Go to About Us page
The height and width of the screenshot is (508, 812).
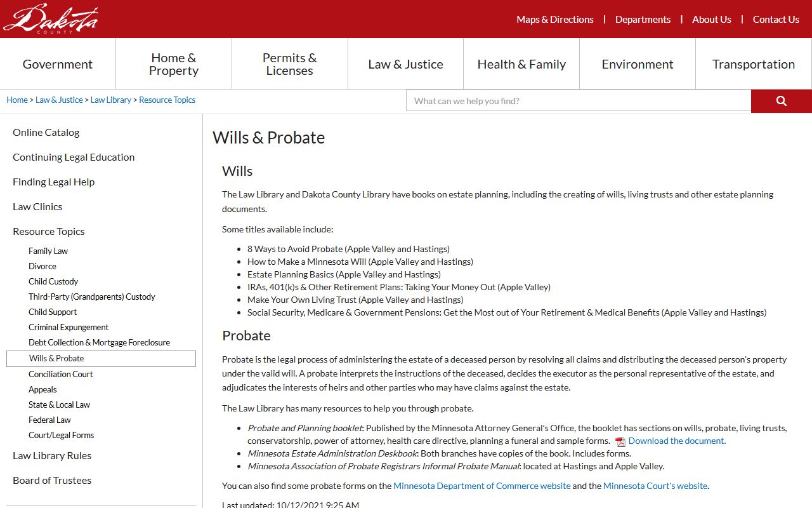pyautogui.click(x=712, y=20)
